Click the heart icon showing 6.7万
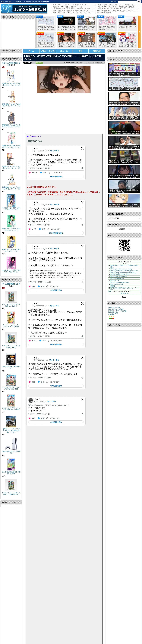 [30, 229]
